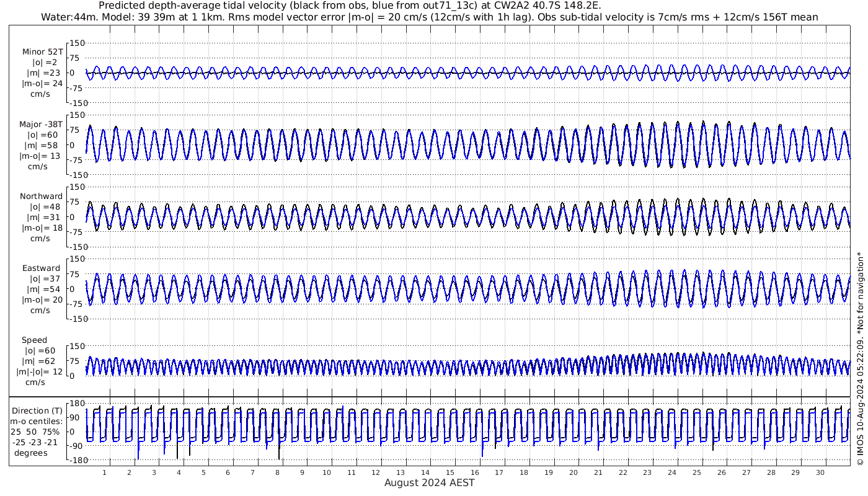This screenshot has width=868, height=496.
Task: Select the 'Major -38T' panel label
Action: [x=41, y=124]
